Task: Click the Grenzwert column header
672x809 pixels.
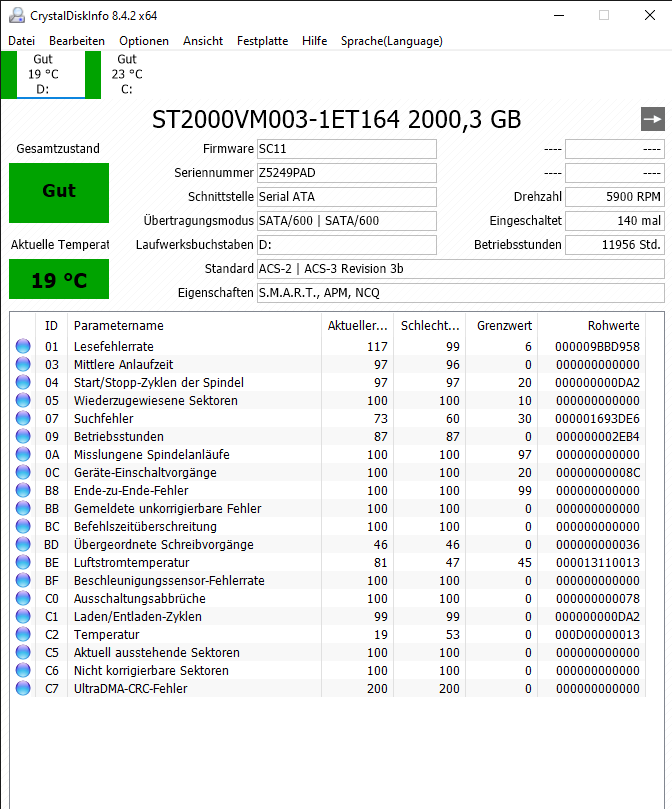Action: pos(502,326)
